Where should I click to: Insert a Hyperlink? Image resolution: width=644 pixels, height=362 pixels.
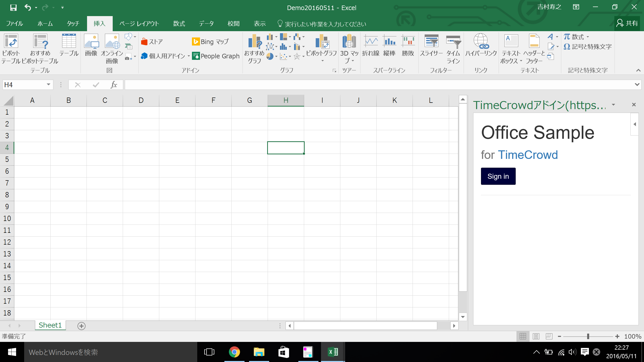point(481,45)
